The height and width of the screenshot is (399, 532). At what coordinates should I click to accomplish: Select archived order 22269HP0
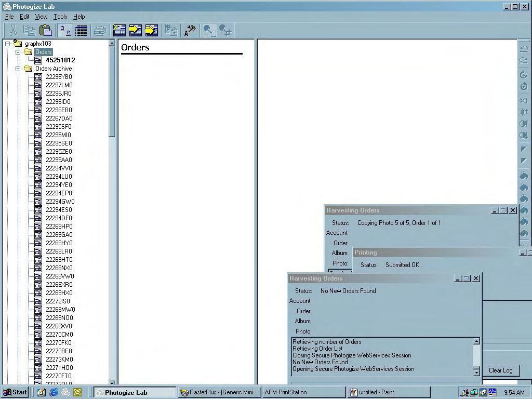(x=59, y=227)
